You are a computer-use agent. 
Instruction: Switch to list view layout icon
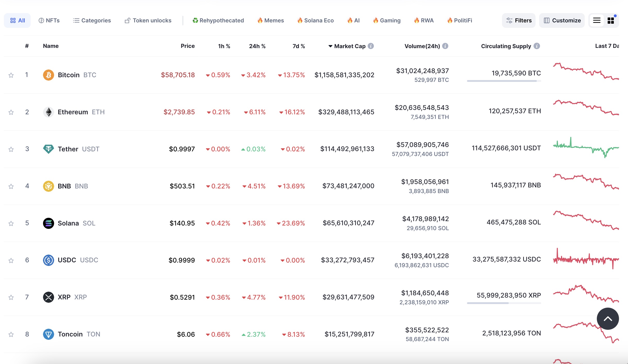[x=597, y=20]
